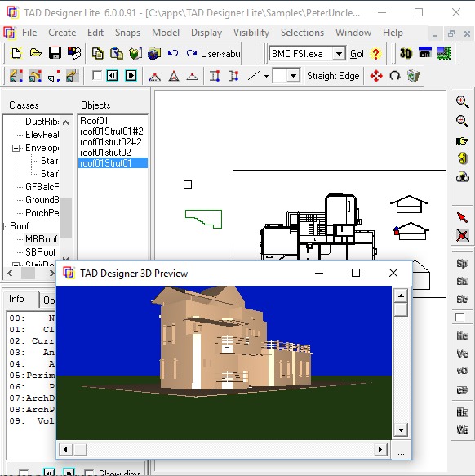Click the Undo arrow icon
475x476 pixels.
click(x=173, y=53)
